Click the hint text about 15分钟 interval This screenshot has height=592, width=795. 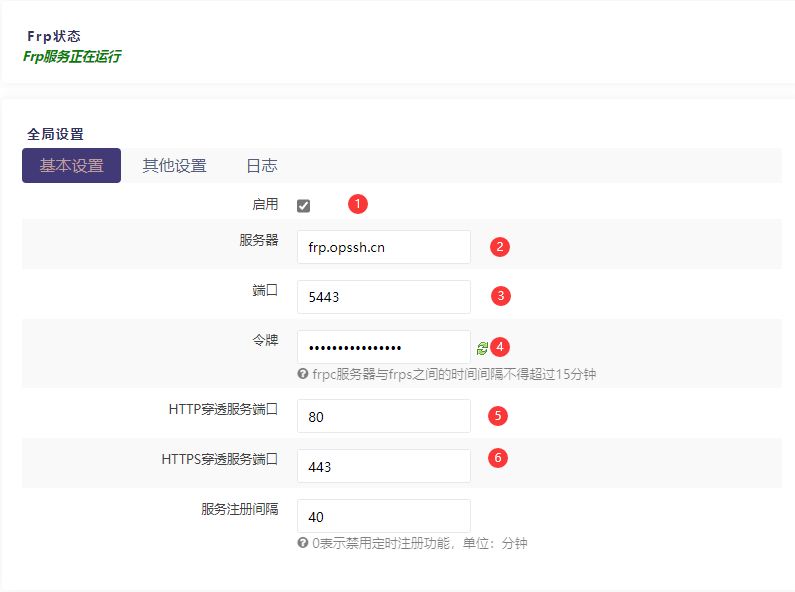[454, 374]
